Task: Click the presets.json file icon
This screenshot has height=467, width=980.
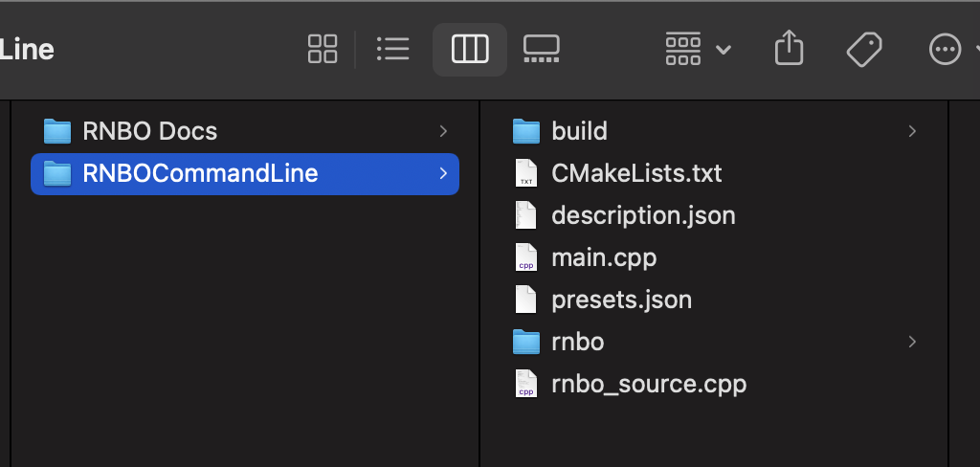Action: pos(526,300)
